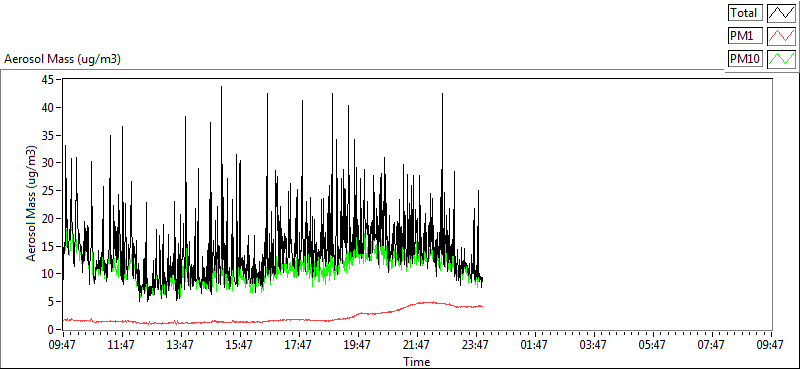
Task: Click the 15:47 time axis marker
Action: tap(239, 346)
